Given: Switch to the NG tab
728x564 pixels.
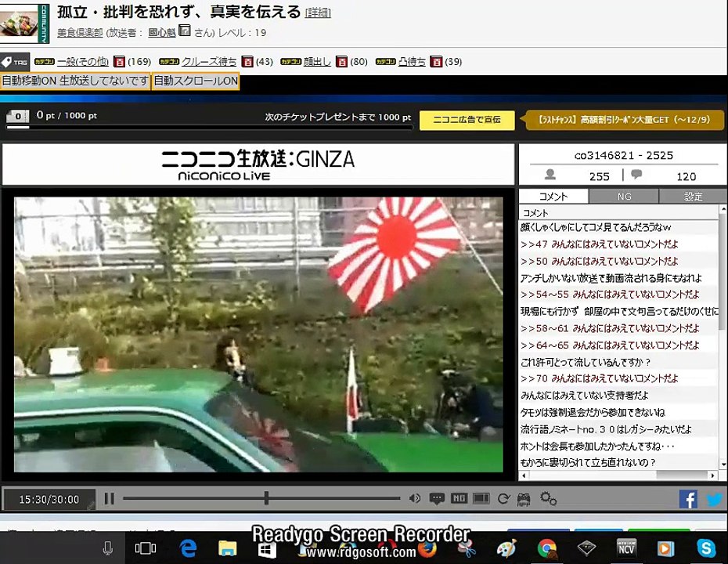Looking at the screenshot, I should click(624, 197).
